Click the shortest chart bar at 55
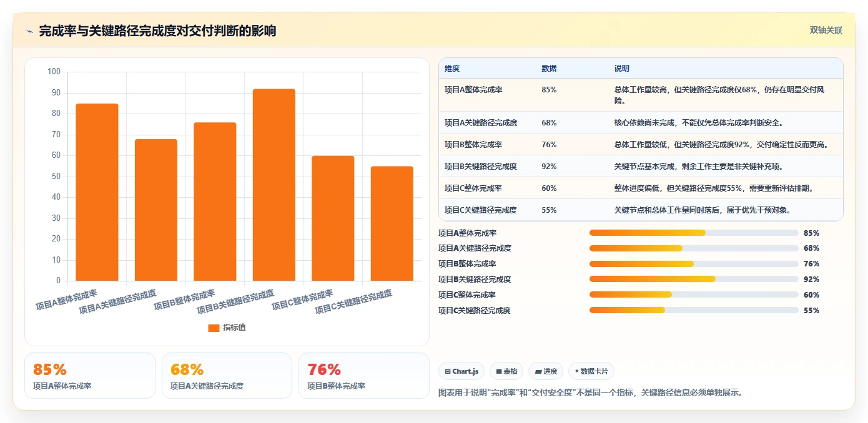 point(392,223)
